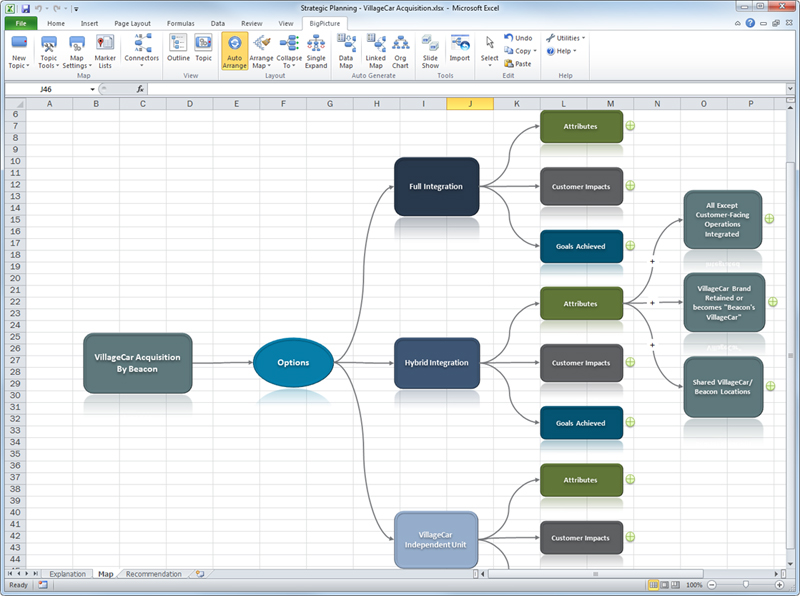The image size is (800, 596).
Task: Click the Collapse To icon
Action: tap(289, 43)
